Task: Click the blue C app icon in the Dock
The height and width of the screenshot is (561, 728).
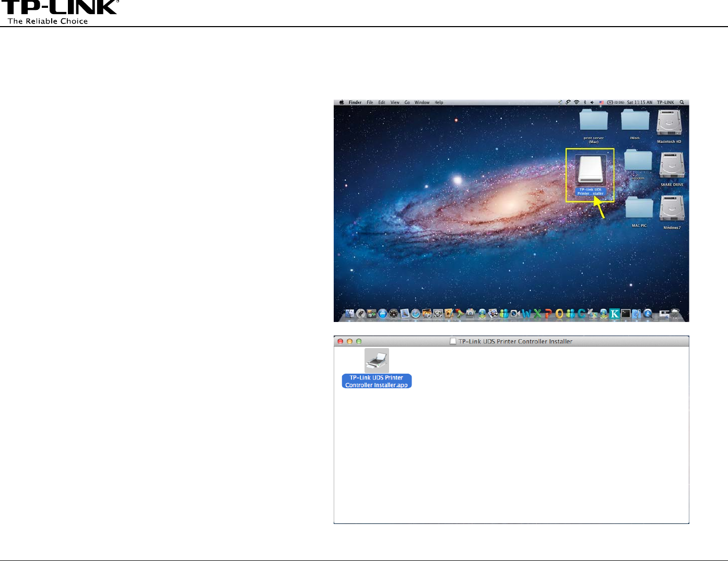Action: coord(581,314)
